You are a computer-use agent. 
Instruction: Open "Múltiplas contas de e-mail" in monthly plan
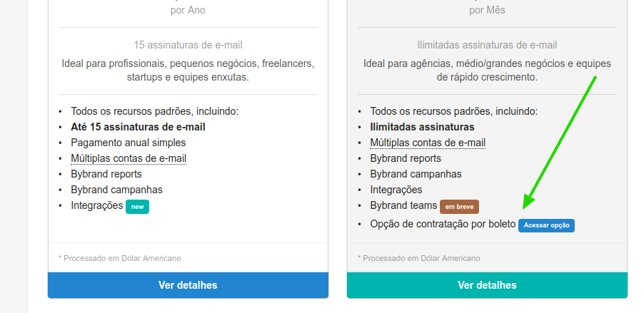pyautogui.click(x=428, y=143)
